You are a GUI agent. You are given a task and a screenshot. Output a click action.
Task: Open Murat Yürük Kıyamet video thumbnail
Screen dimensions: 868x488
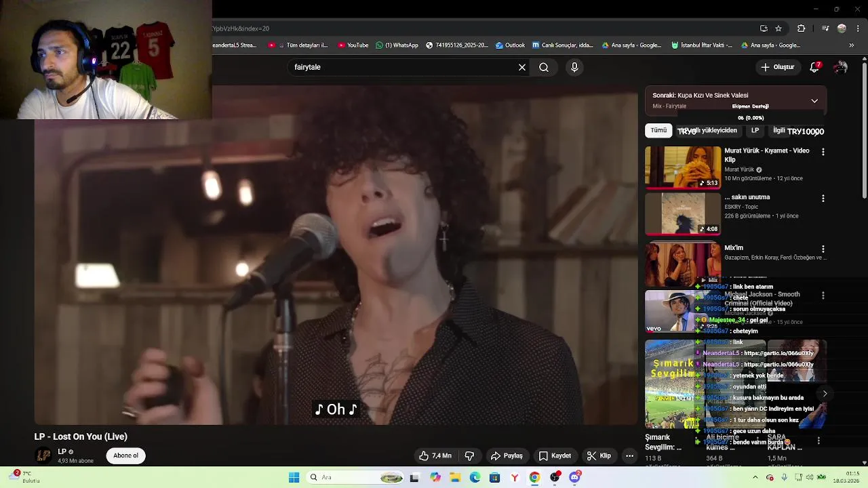coord(683,167)
